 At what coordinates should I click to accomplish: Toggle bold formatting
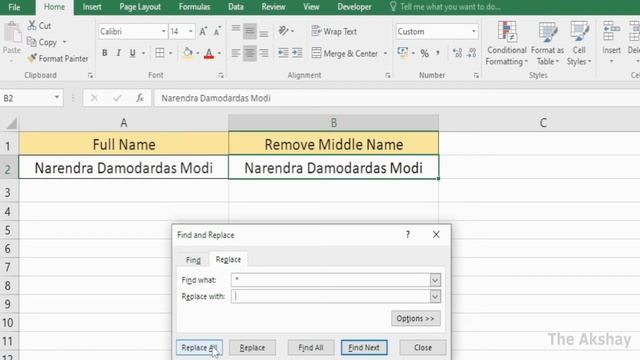[104, 53]
